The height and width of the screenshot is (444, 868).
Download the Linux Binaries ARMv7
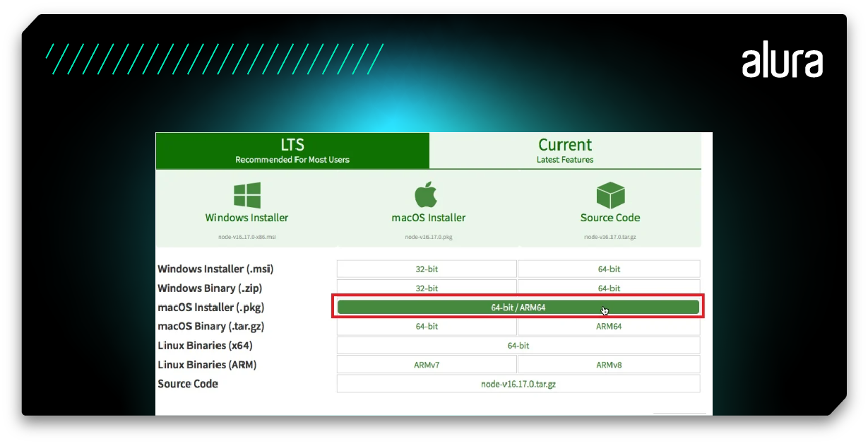pyautogui.click(x=427, y=365)
